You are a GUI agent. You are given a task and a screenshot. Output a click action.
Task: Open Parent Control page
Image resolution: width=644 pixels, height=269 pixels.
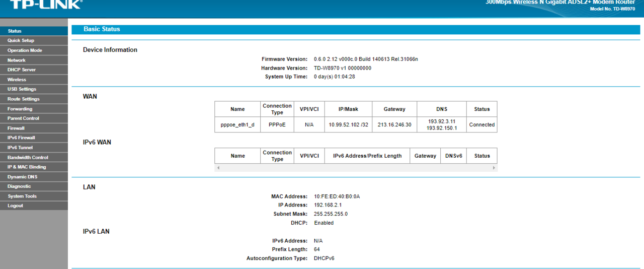[x=34, y=118]
